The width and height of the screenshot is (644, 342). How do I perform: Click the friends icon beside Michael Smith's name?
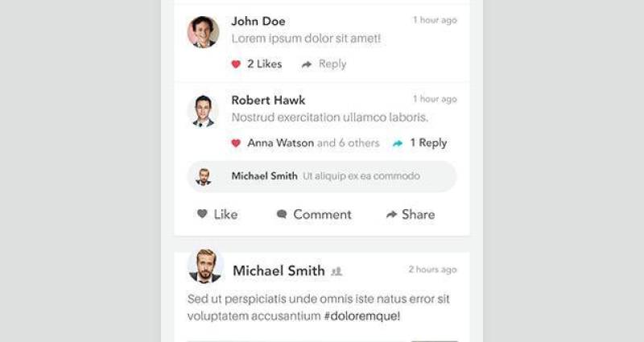coord(336,271)
